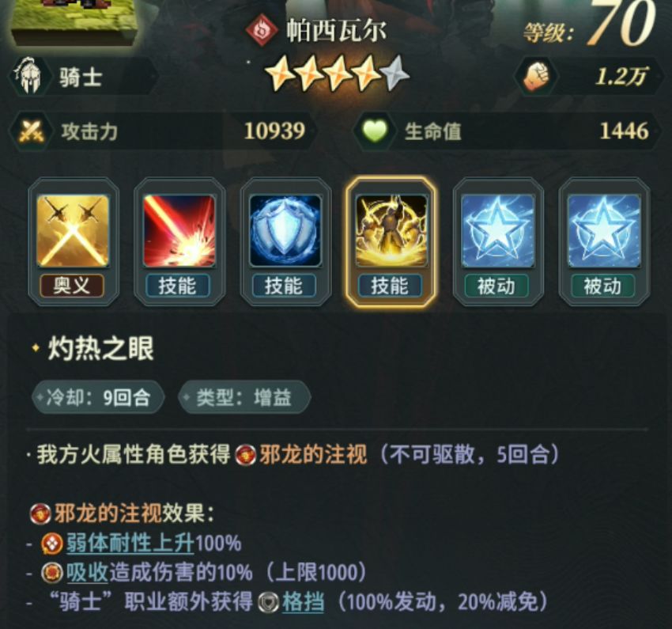Select the crossed swords 奥义 skill icon

(x=73, y=231)
